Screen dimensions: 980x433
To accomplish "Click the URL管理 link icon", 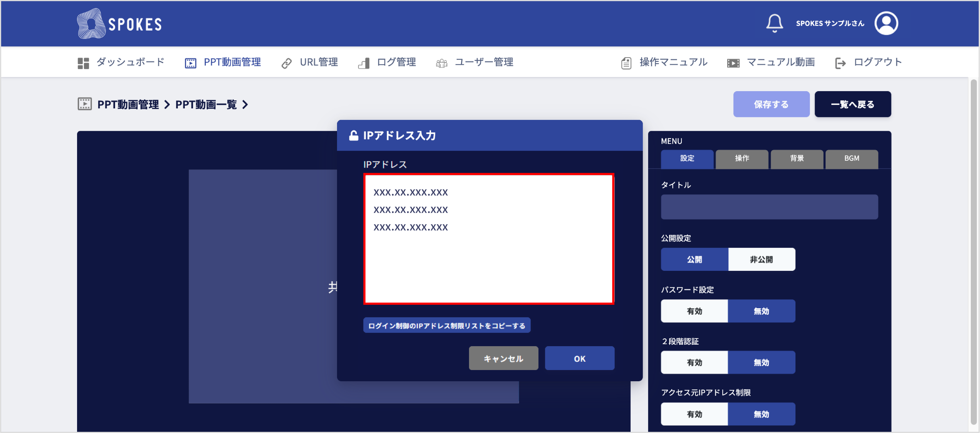I will click(x=286, y=63).
